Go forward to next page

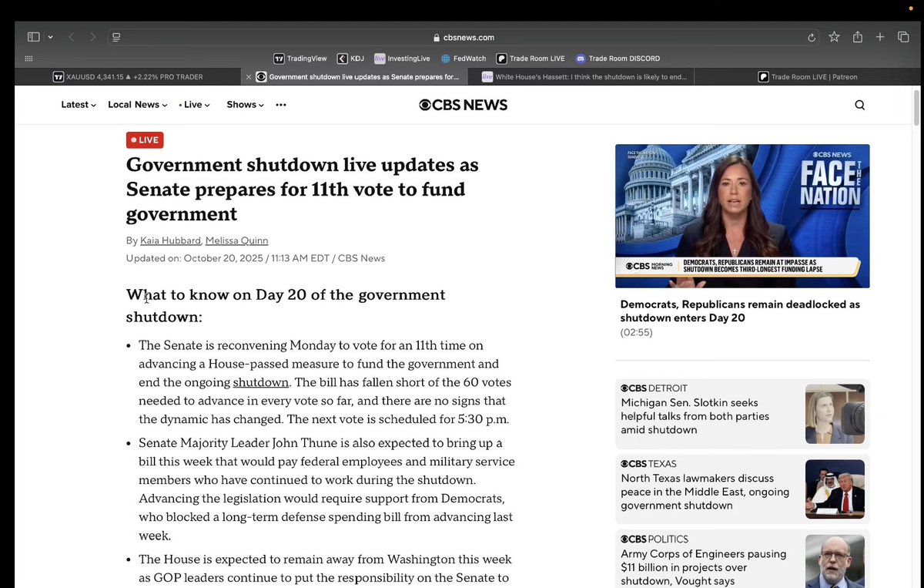click(93, 37)
